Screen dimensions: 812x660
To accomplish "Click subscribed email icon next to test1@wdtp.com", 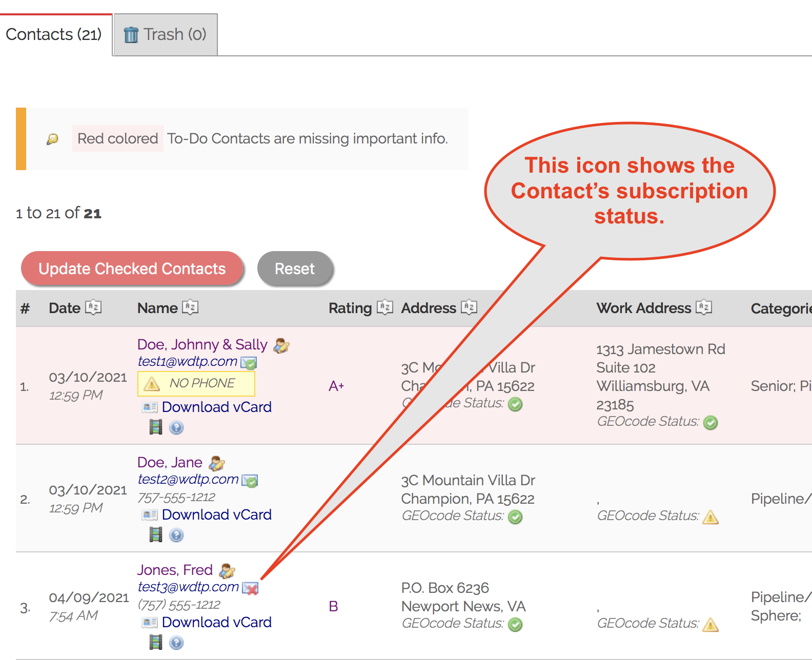I will [x=249, y=363].
